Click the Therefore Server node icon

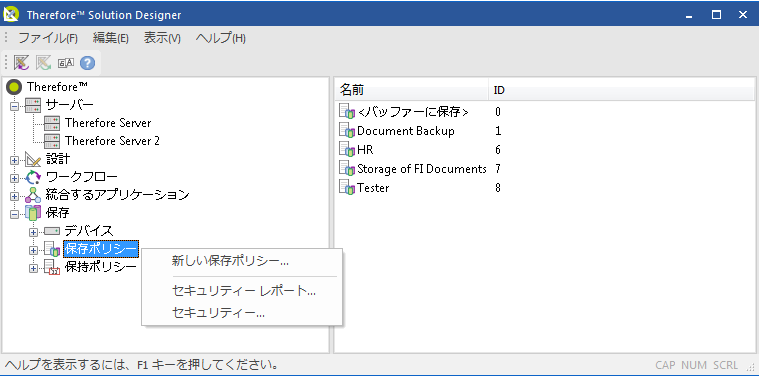click(x=52, y=123)
